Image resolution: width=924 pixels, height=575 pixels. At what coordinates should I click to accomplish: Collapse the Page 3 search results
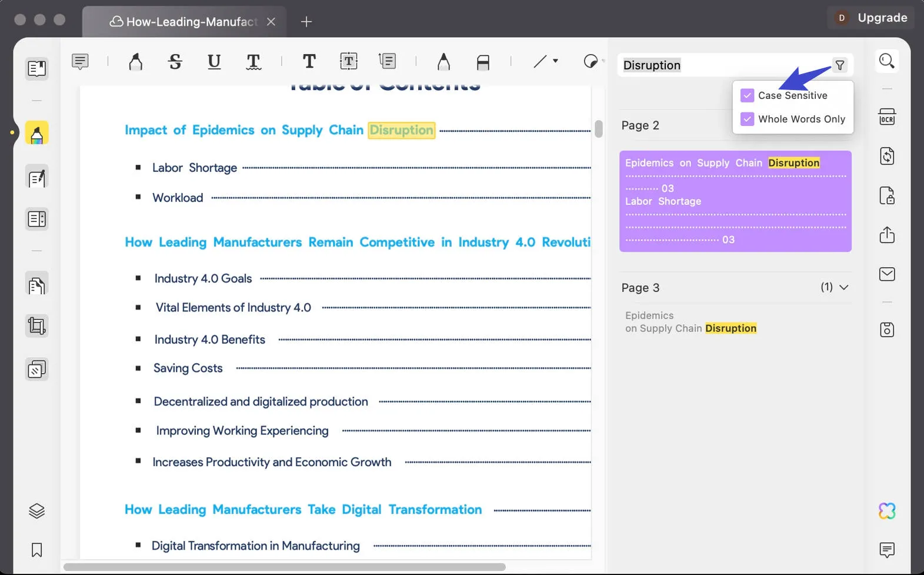(843, 287)
